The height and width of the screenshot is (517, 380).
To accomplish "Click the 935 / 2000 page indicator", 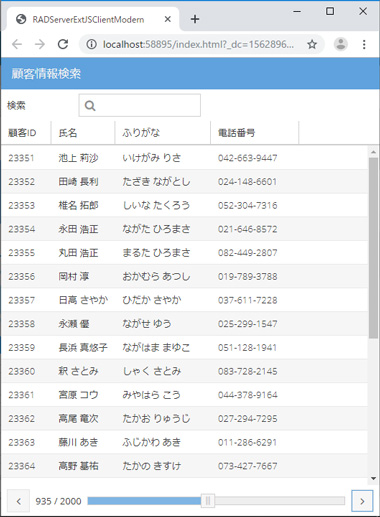I will tap(58, 501).
